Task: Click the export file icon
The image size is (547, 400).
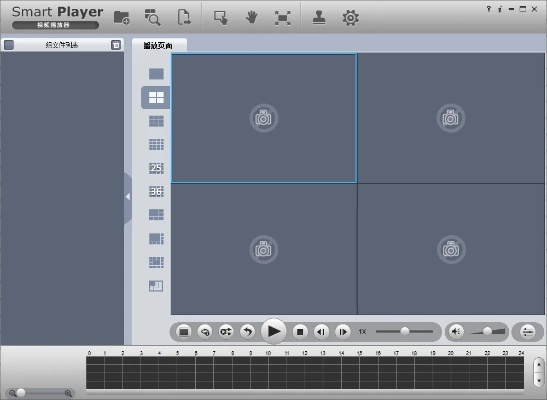Action: click(x=183, y=17)
